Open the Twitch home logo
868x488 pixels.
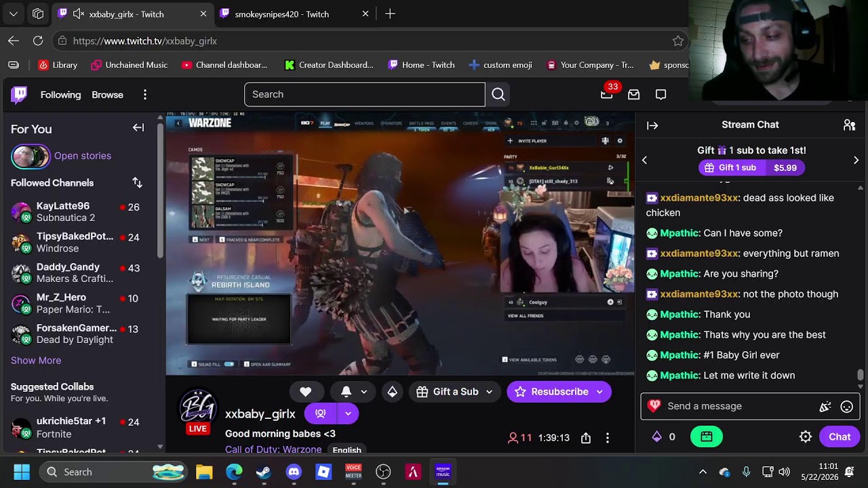click(x=19, y=94)
